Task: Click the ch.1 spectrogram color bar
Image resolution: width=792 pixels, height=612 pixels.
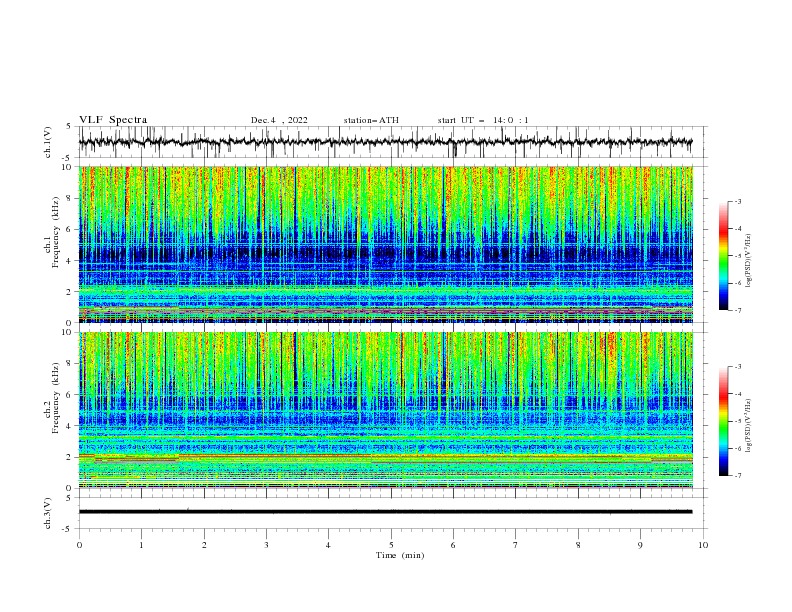Action: coord(723,256)
